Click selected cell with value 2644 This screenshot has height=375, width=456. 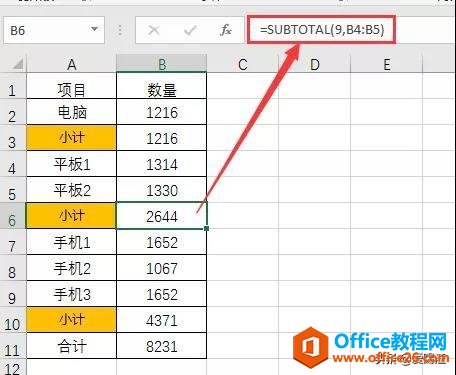coord(162,216)
